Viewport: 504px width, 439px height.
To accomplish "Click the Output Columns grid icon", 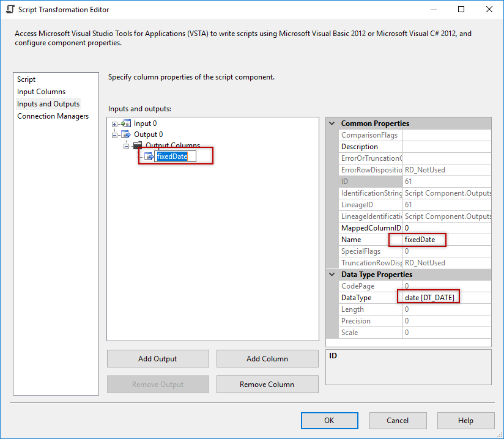I will click(137, 145).
